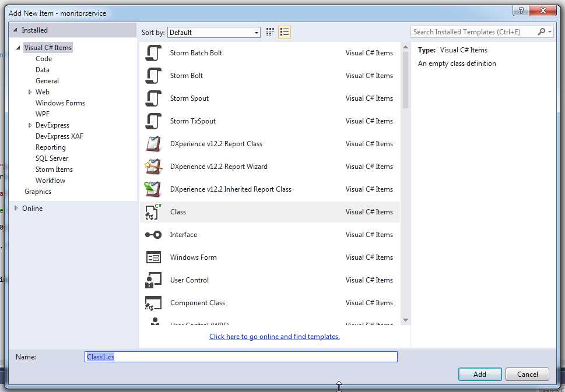Expand the DevExpress tree node
This screenshot has width=565, height=392.
pos(30,125)
